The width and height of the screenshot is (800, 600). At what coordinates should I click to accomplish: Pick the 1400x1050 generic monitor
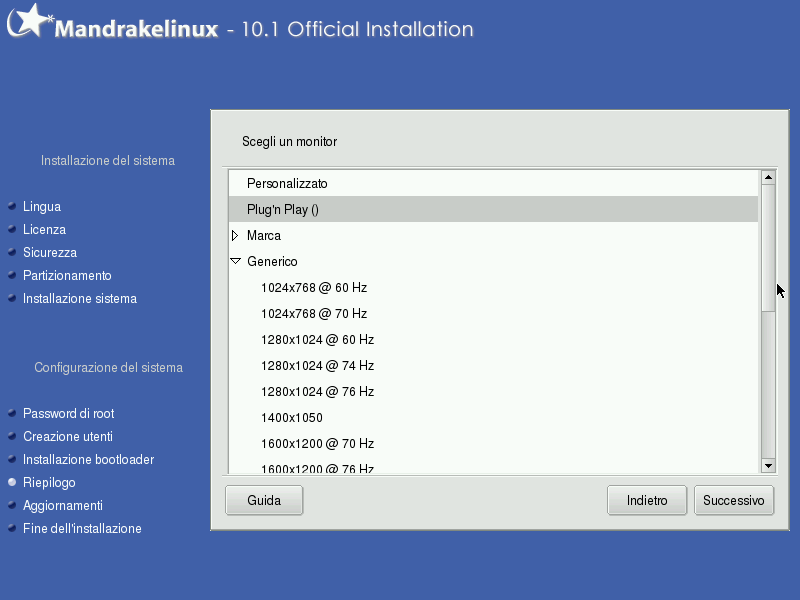point(291,418)
